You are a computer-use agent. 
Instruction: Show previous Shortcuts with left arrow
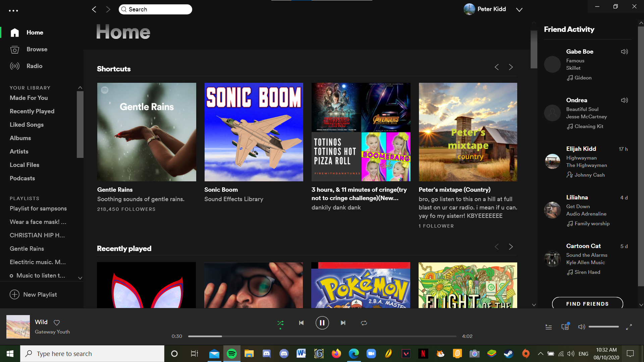tap(497, 67)
